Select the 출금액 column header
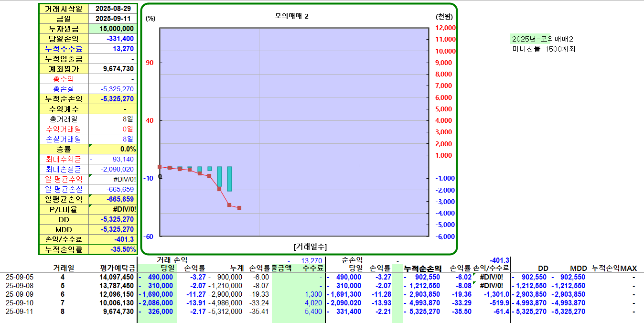 (x=282, y=269)
